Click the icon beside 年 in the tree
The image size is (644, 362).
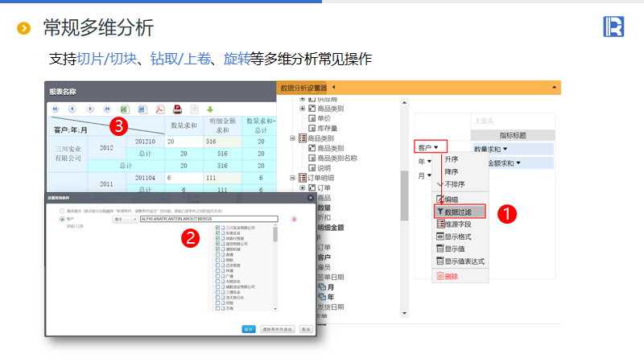[322, 297]
